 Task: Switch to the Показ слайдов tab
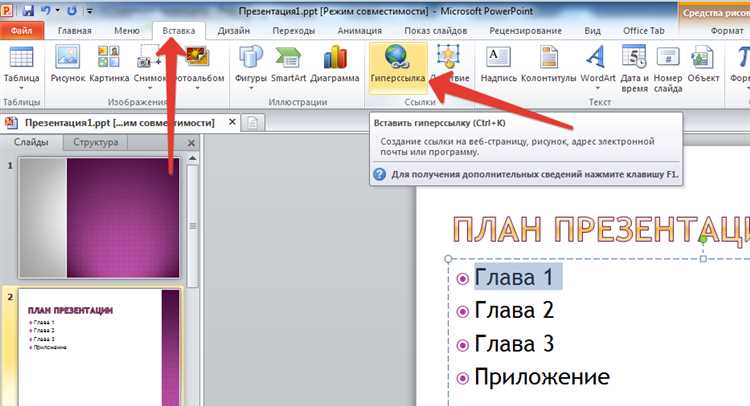(436, 31)
